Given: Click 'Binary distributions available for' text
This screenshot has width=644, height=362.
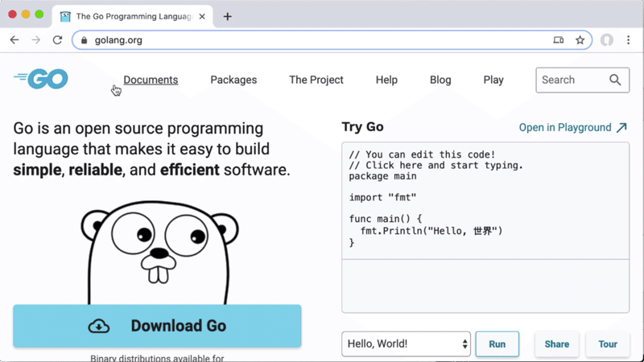Looking at the screenshot, I should tap(157, 358).
